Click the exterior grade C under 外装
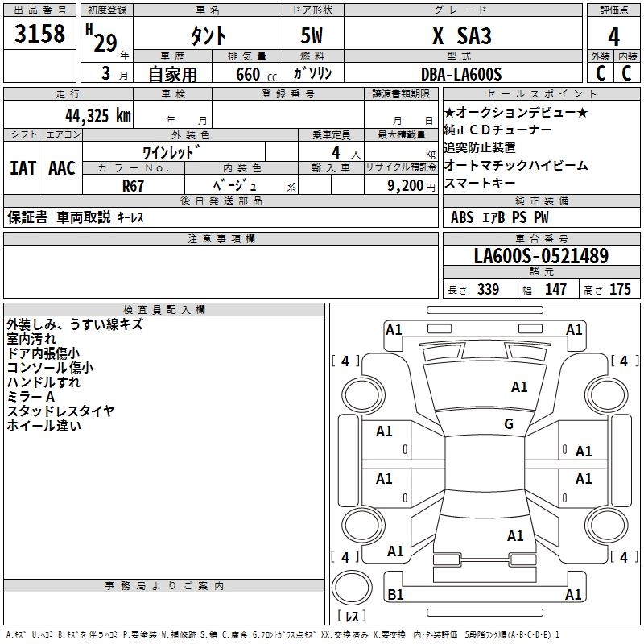The width and height of the screenshot is (644, 644). click(x=601, y=73)
